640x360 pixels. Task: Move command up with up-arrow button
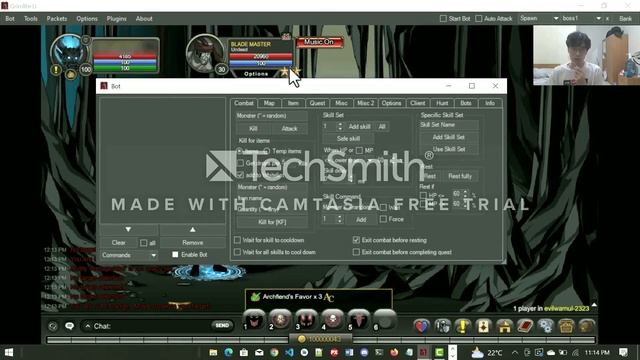click(193, 230)
